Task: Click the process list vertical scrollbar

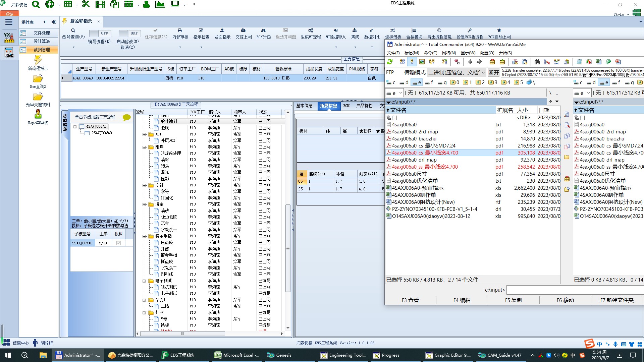Action: [x=288, y=248]
